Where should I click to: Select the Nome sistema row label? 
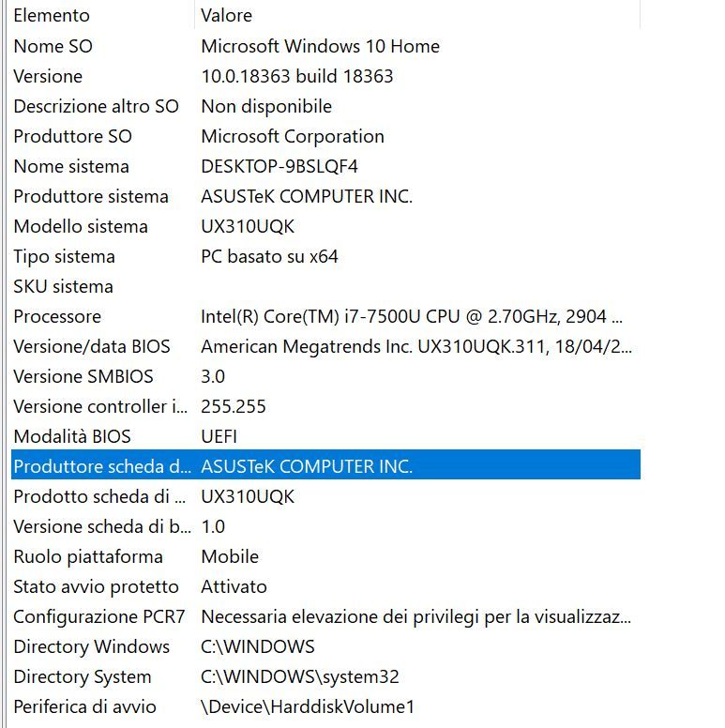coord(71,167)
